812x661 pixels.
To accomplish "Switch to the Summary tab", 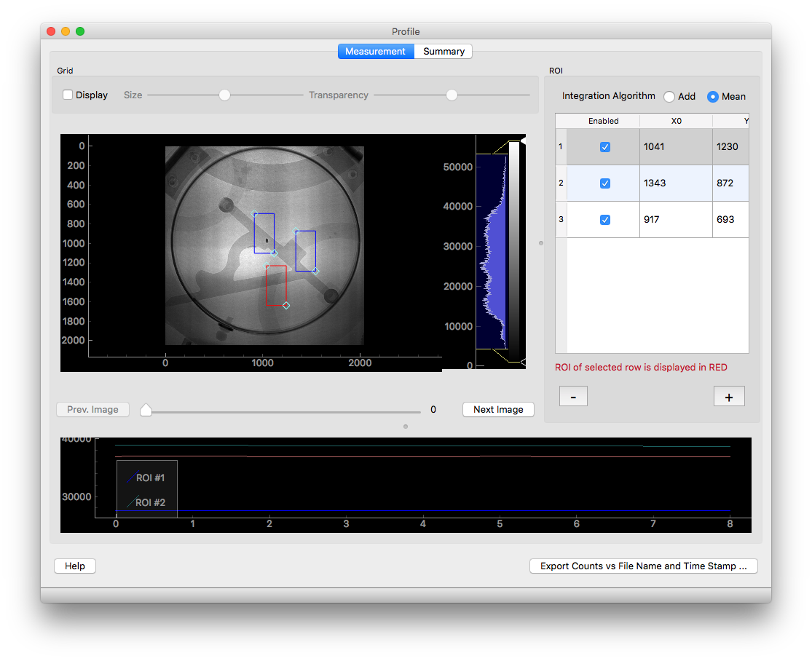I will (x=444, y=52).
